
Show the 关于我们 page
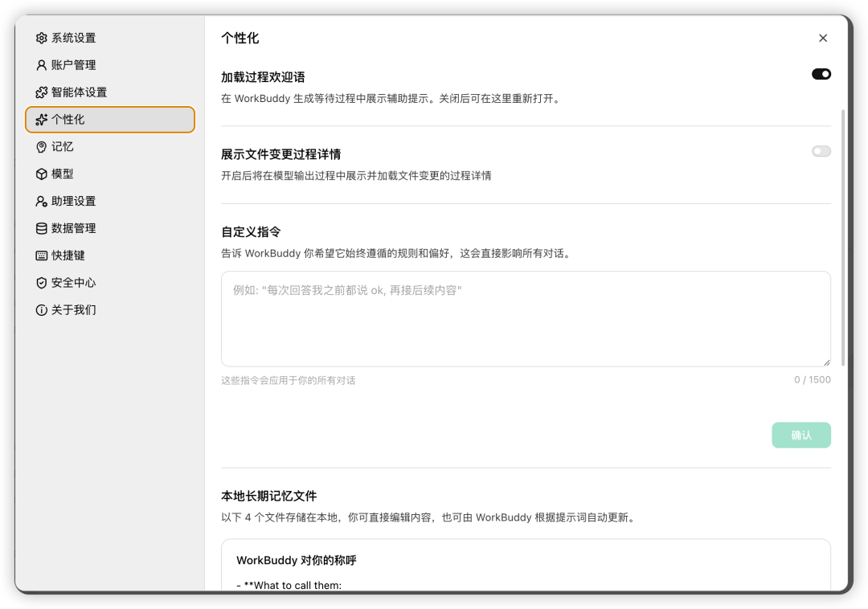pyautogui.click(x=110, y=310)
